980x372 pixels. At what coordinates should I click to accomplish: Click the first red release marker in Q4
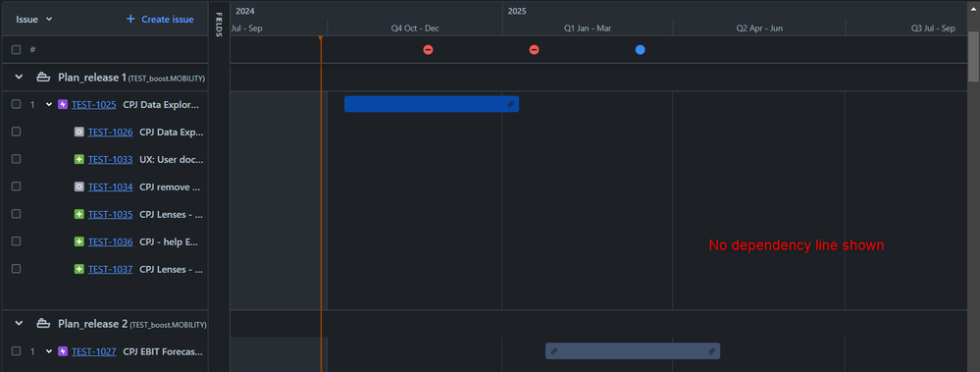pyautogui.click(x=428, y=49)
